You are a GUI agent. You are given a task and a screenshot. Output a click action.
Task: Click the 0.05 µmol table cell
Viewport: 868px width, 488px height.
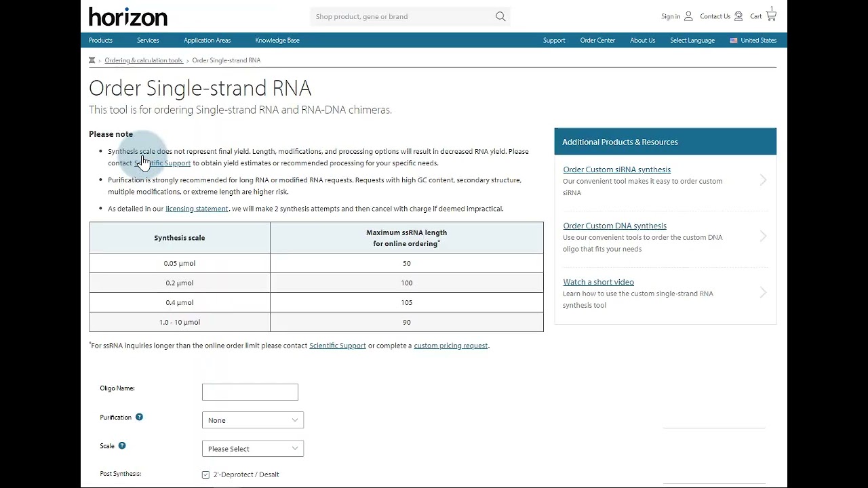(x=180, y=263)
